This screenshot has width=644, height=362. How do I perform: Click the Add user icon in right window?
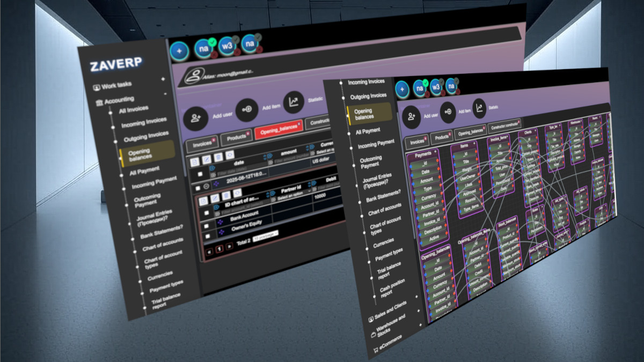(412, 116)
